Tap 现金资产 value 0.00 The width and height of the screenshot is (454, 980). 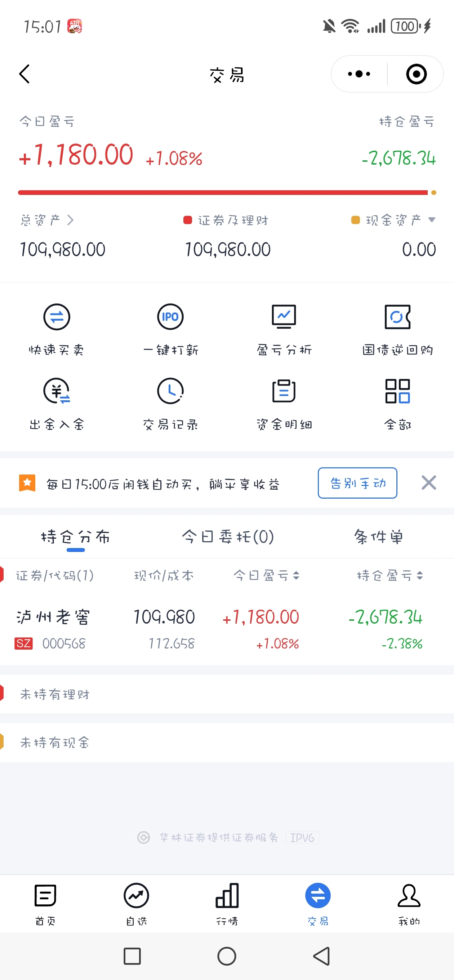(x=419, y=250)
